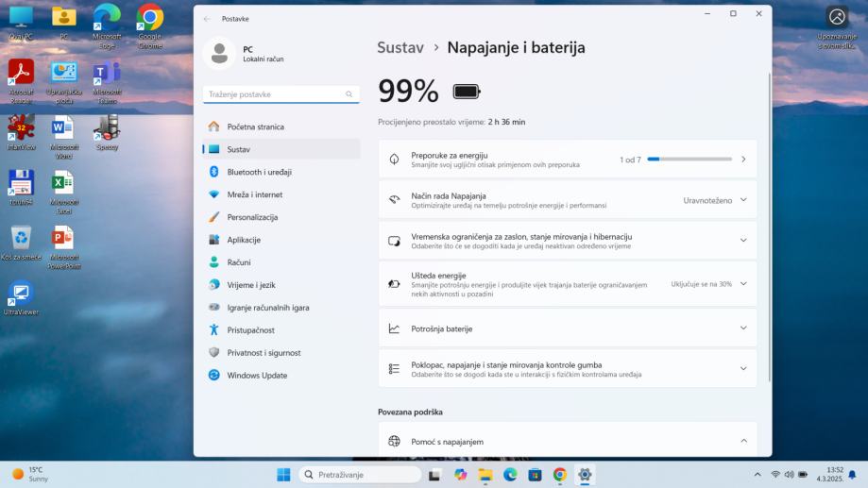Expand Vremenska ograničenja za zaslon section

click(743, 241)
